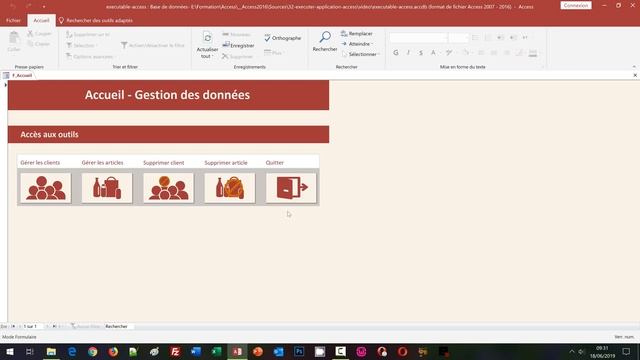This screenshot has height=360, width=640.
Task: Open Task View on the taskbar
Action: pyautogui.click(x=30, y=351)
